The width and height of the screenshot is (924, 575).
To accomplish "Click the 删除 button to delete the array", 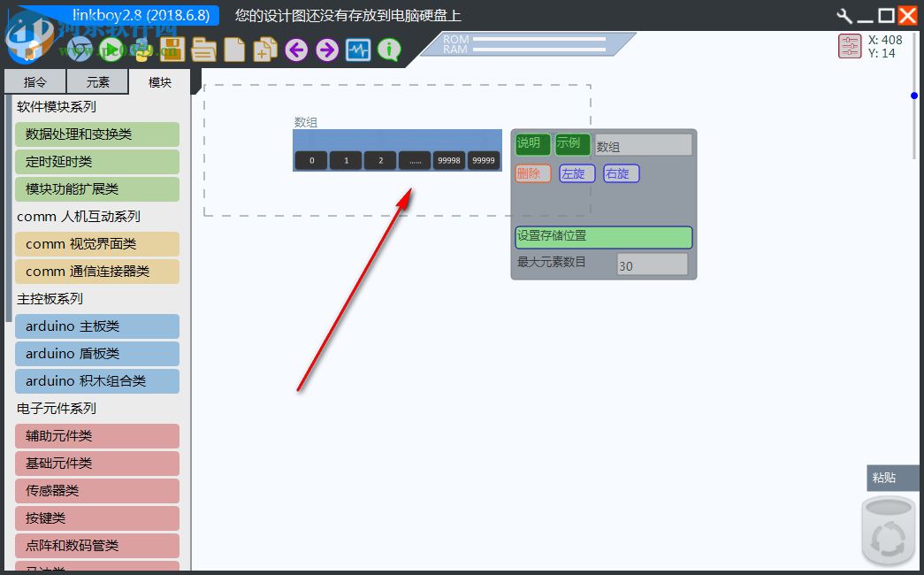I will coord(531,173).
